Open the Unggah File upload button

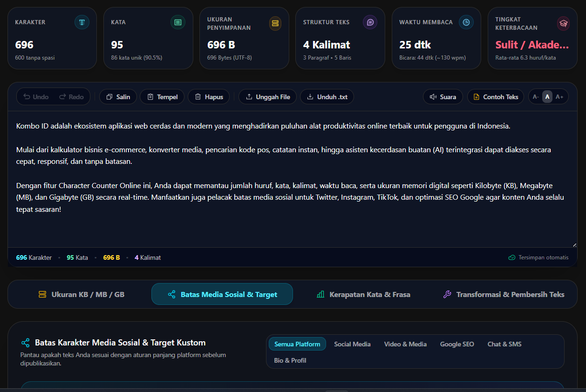267,97
